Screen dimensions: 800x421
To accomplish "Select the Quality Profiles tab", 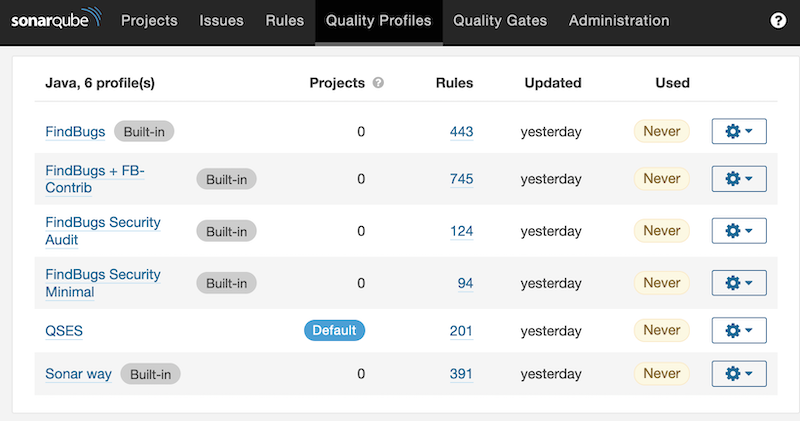I will 379,20.
